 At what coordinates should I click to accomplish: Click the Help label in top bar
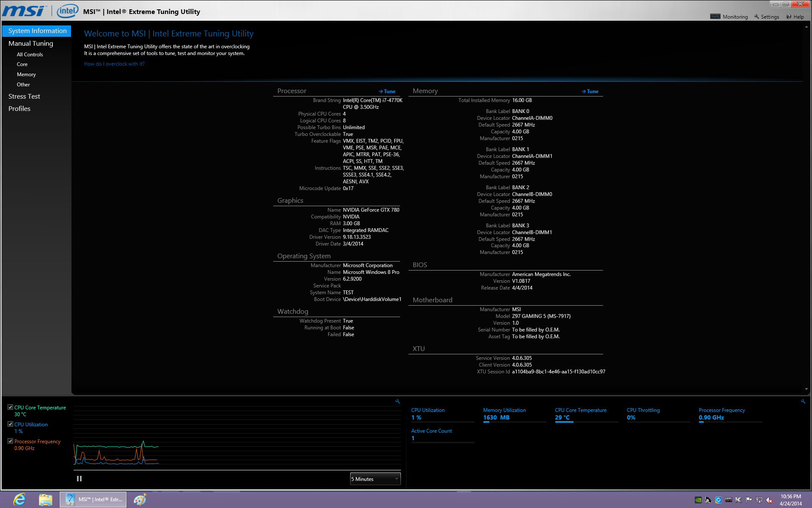pyautogui.click(x=798, y=17)
